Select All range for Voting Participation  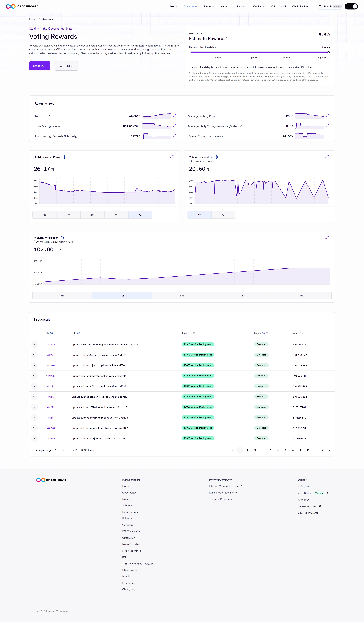click(223, 215)
